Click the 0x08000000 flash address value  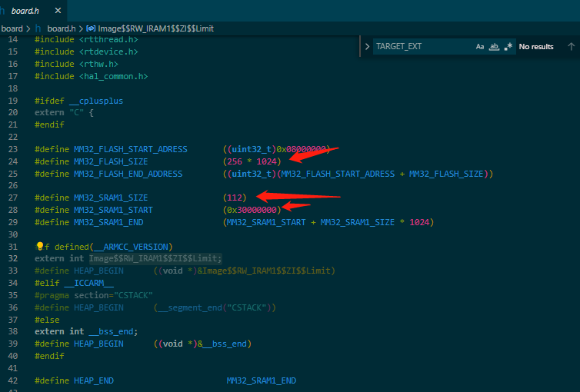click(x=301, y=149)
